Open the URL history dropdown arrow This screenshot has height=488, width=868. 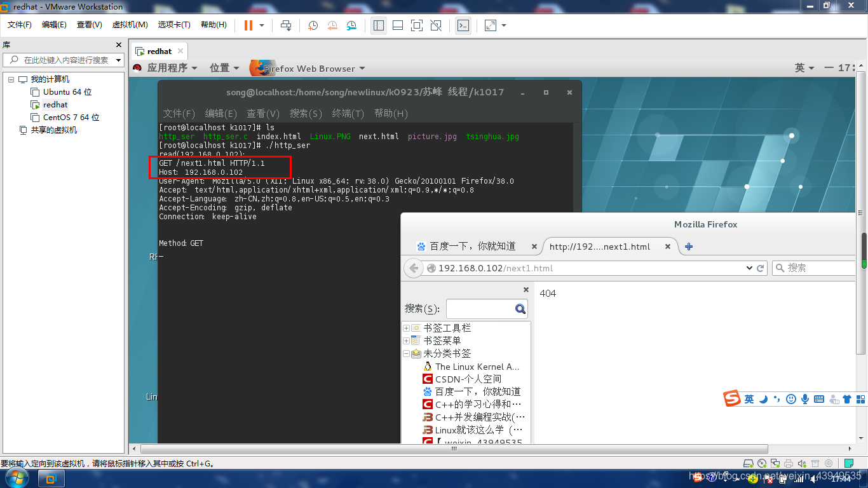point(749,268)
